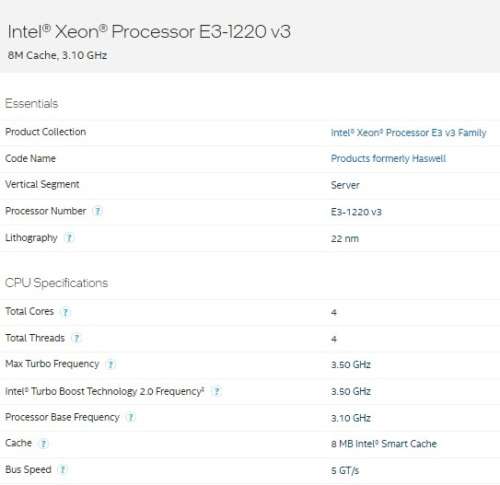Select the Turbo Boost 2.0 value 3.50 GHz
Viewport: 500px width, 485px height.
click(x=351, y=391)
